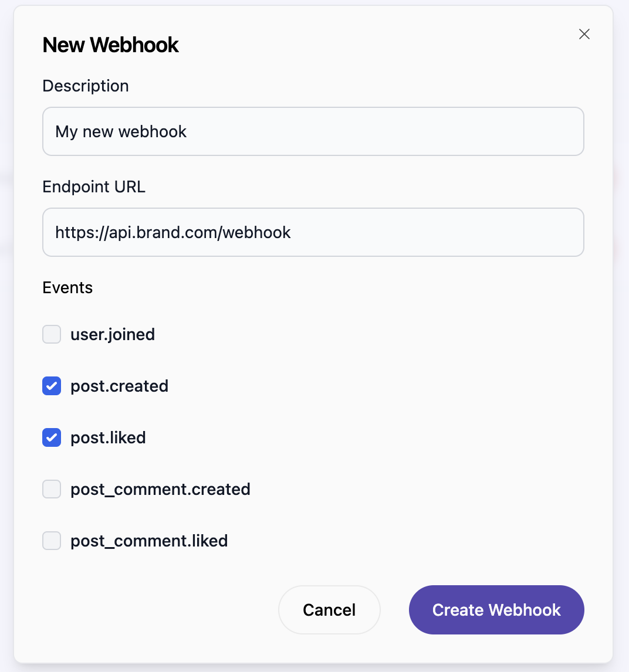Viewport: 629px width, 672px height.
Task: Click the Cancel button
Action: tap(329, 610)
